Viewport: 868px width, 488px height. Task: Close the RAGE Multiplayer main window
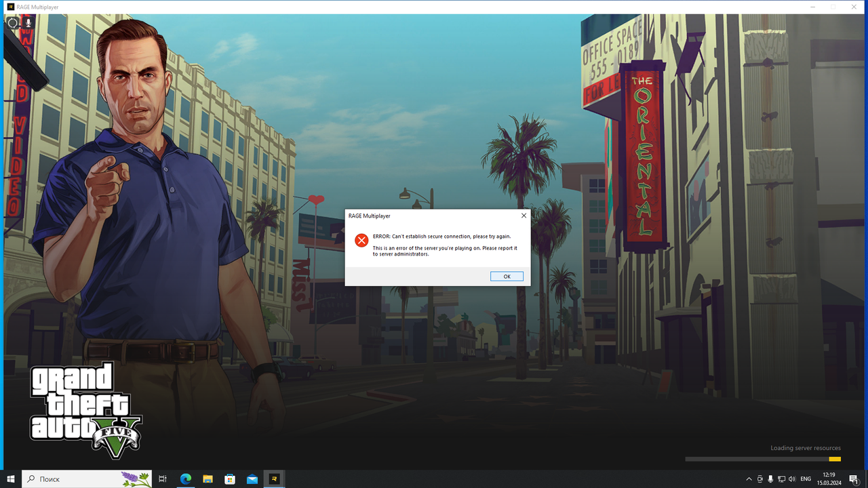click(x=852, y=7)
